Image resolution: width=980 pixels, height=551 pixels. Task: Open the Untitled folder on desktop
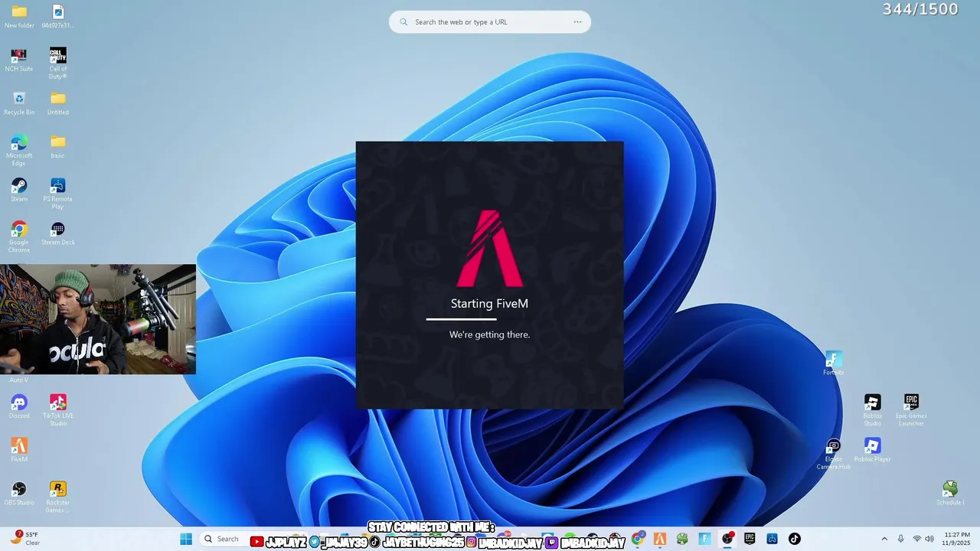coord(57,103)
